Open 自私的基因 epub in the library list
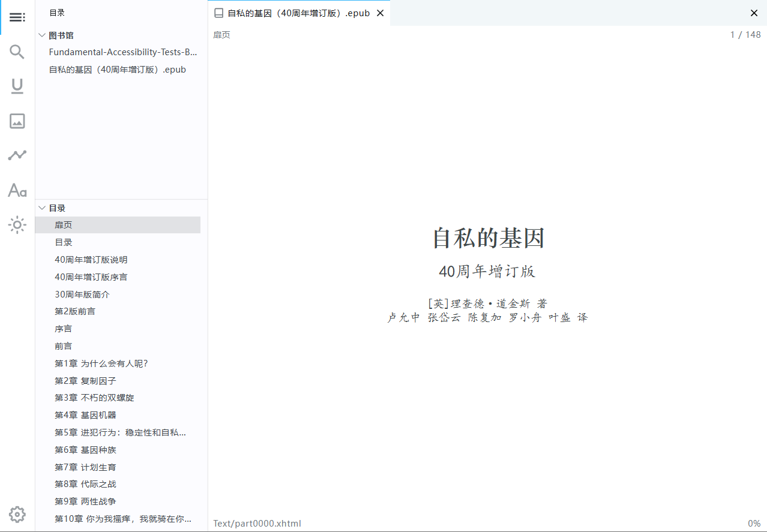 click(x=118, y=70)
